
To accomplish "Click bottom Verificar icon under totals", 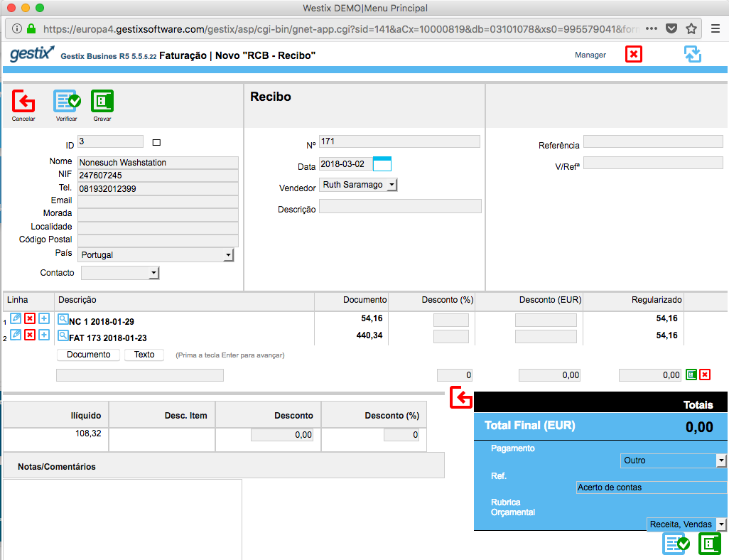I will (676, 543).
